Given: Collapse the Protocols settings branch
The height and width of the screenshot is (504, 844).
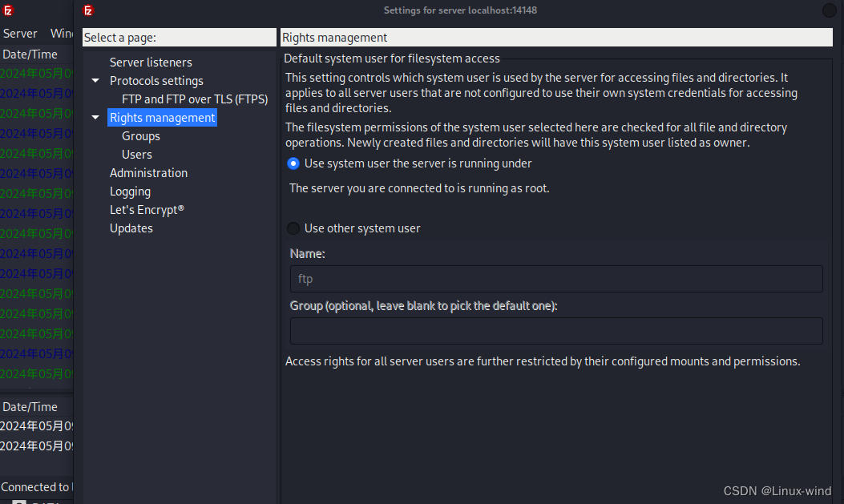Looking at the screenshot, I should pyautogui.click(x=95, y=80).
